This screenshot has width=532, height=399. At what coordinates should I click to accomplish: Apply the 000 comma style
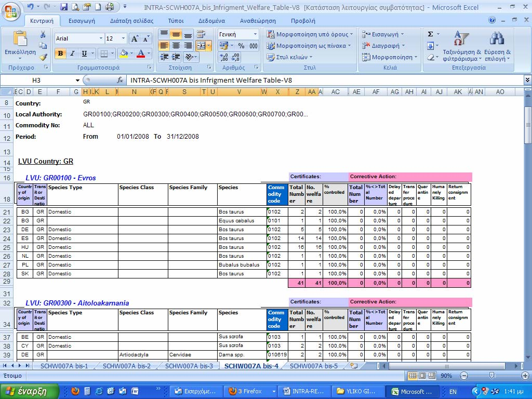pos(253,46)
